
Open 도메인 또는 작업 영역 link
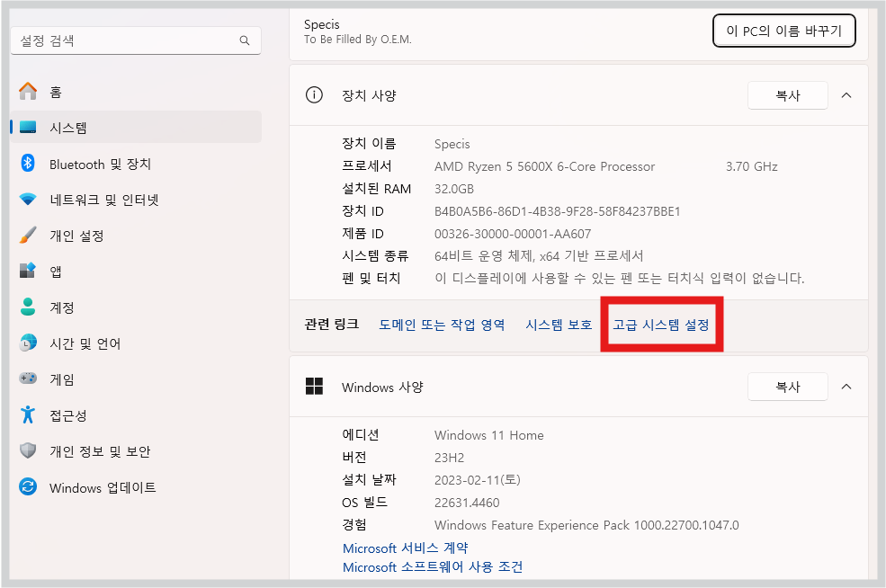(x=442, y=325)
